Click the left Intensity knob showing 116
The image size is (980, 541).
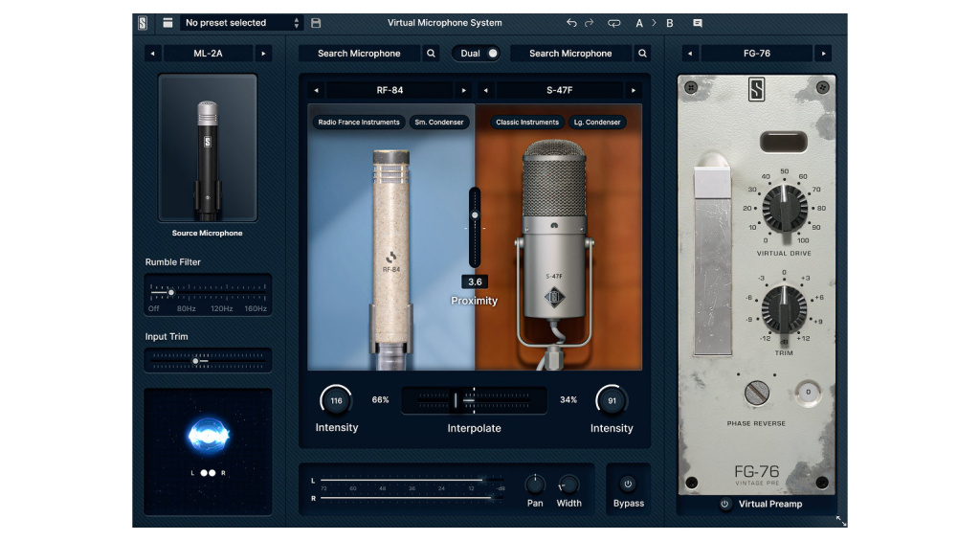(x=336, y=401)
